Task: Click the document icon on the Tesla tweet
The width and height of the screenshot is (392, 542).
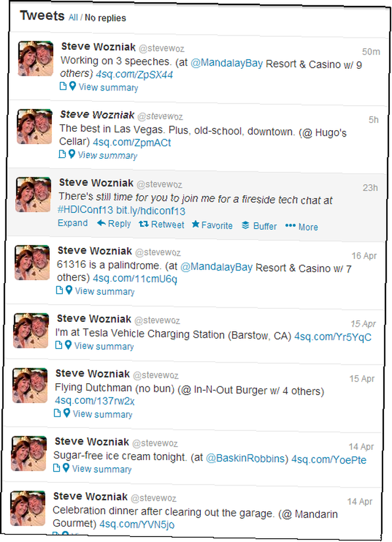Action: click(x=58, y=345)
